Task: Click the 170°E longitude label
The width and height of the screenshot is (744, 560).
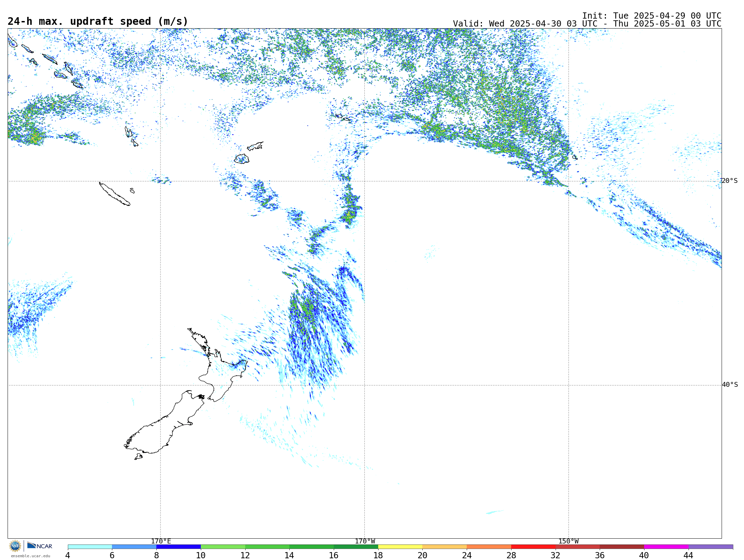Action: 161,541
